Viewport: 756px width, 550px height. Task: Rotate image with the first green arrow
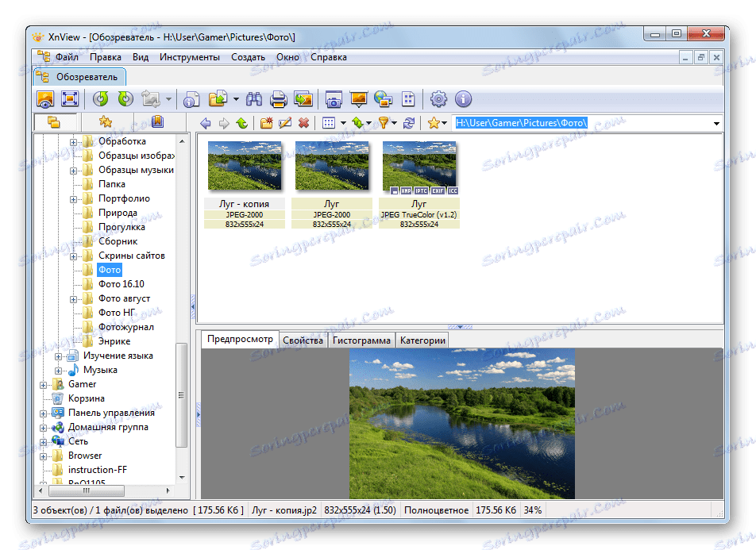(101, 99)
